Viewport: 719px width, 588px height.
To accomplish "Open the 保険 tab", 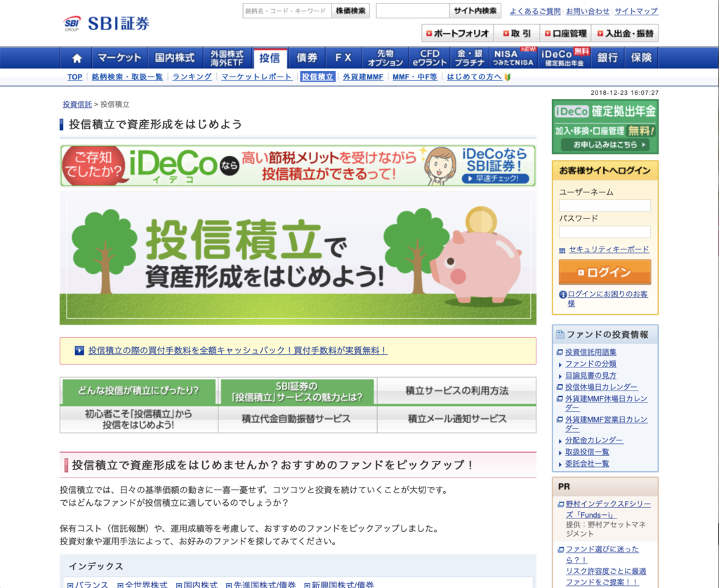I will point(641,58).
